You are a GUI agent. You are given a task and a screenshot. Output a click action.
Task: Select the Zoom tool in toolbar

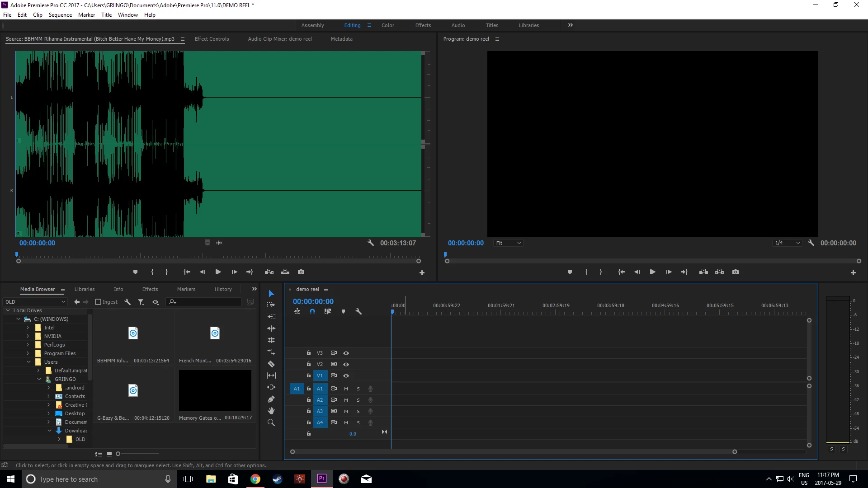pos(271,422)
